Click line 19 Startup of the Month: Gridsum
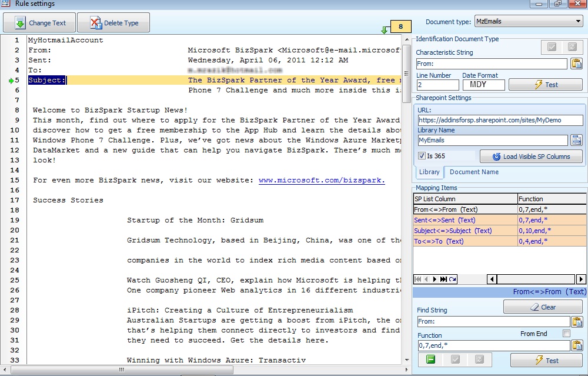This screenshot has height=376, width=588. coord(195,220)
